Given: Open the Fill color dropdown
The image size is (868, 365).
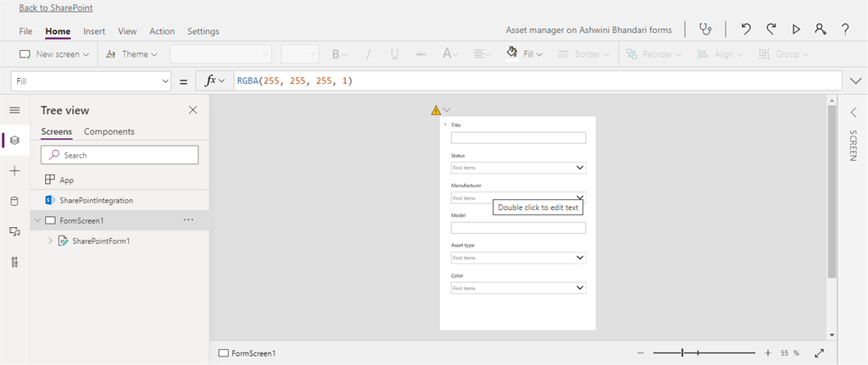Looking at the screenshot, I should tap(524, 54).
